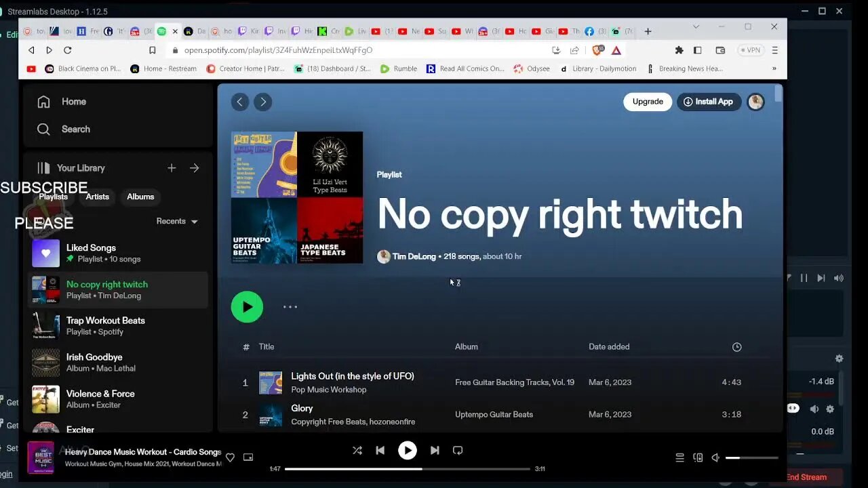Click End Stream in Streamlabs

tap(806, 477)
